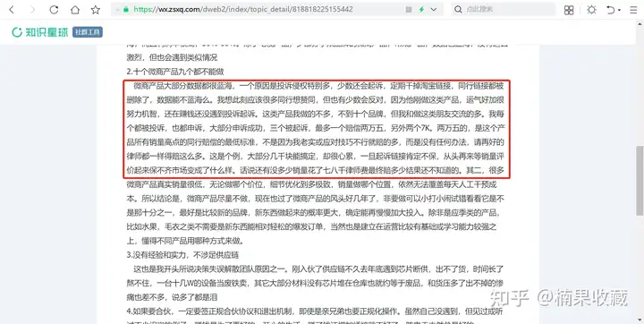The width and height of the screenshot is (644, 324).
Task: Click the magnifier search icon
Action: (458, 10)
